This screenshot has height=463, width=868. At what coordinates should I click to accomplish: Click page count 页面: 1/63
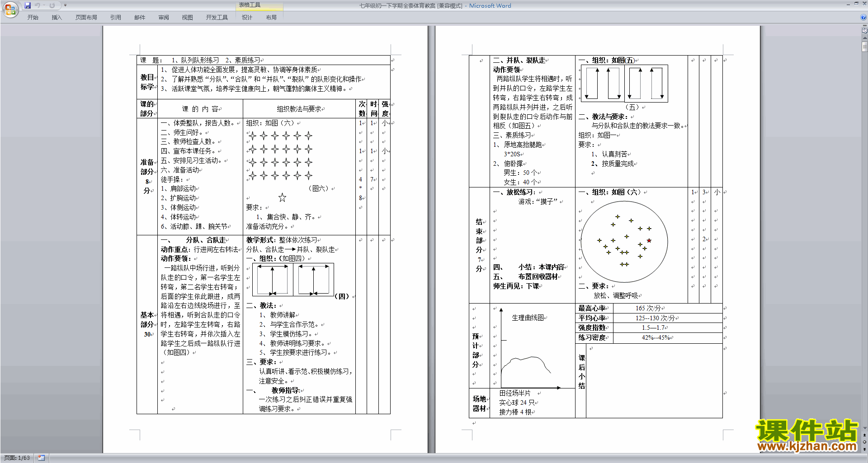17,458
